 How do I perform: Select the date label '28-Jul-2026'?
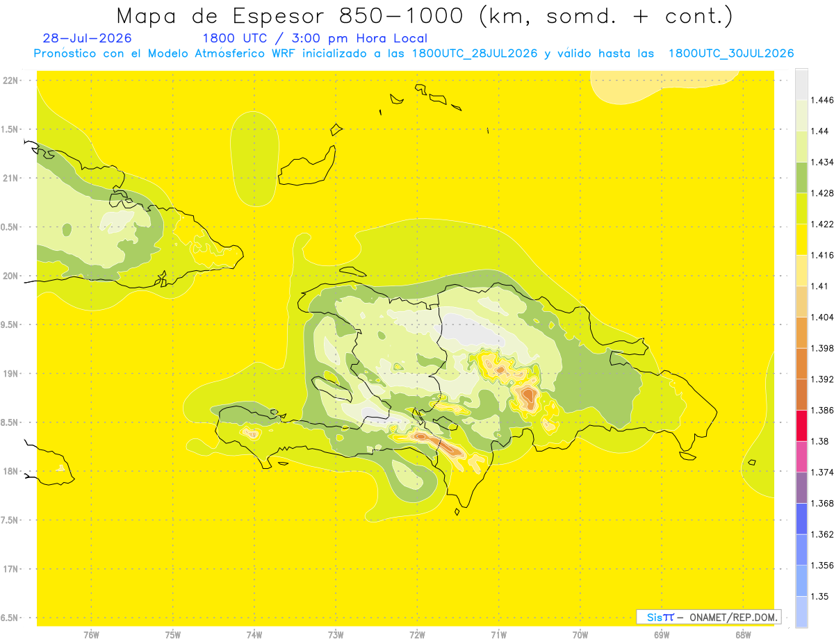[x=86, y=39]
